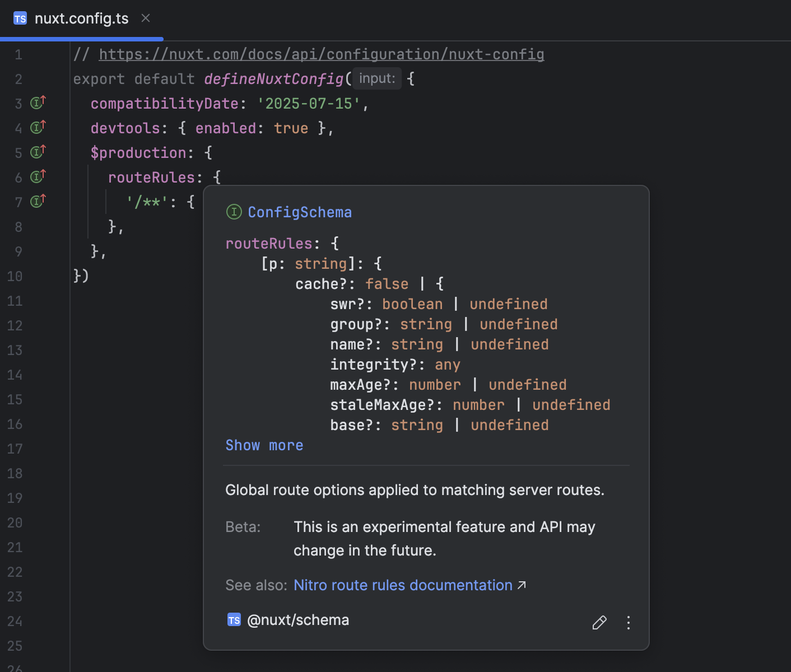Click the TS icon next to @nuxt/schema

pyautogui.click(x=234, y=619)
